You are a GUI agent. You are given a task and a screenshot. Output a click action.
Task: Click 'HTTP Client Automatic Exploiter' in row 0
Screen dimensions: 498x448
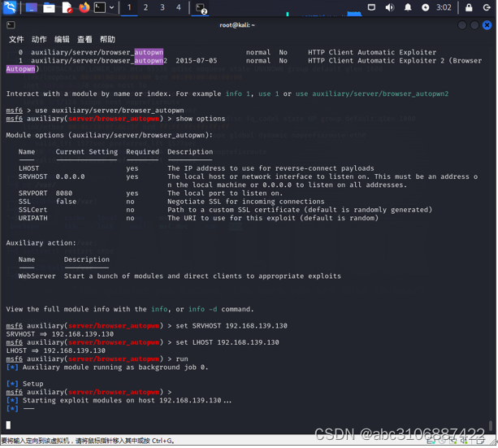click(x=372, y=53)
